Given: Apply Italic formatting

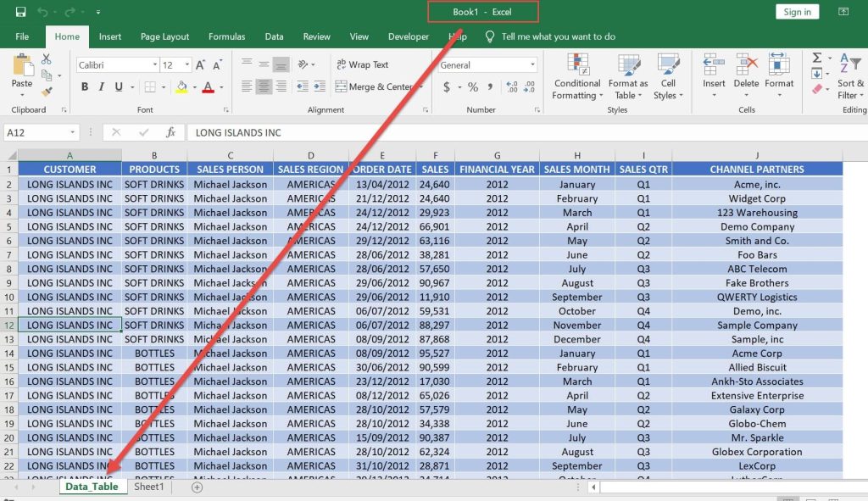Looking at the screenshot, I should [x=101, y=87].
